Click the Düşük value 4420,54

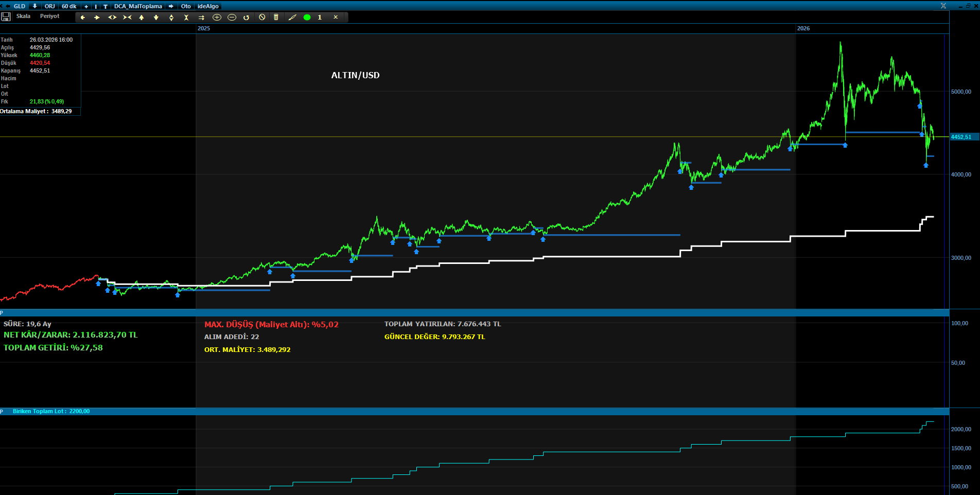pos(40,63)
